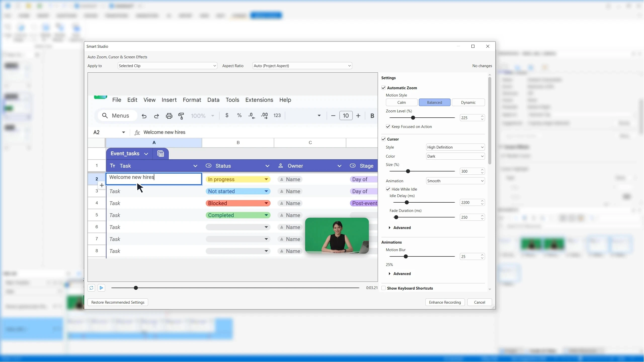644x362 pixels.
Task: Click the print icon in the preview toolbar
Action: pyautogui.click(x=169, y=116)
